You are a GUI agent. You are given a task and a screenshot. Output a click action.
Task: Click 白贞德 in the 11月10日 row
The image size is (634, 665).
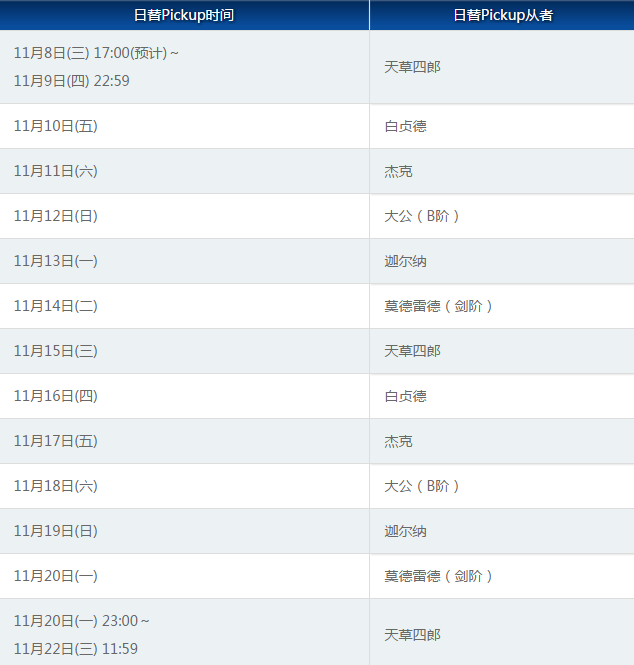(405, 126)
